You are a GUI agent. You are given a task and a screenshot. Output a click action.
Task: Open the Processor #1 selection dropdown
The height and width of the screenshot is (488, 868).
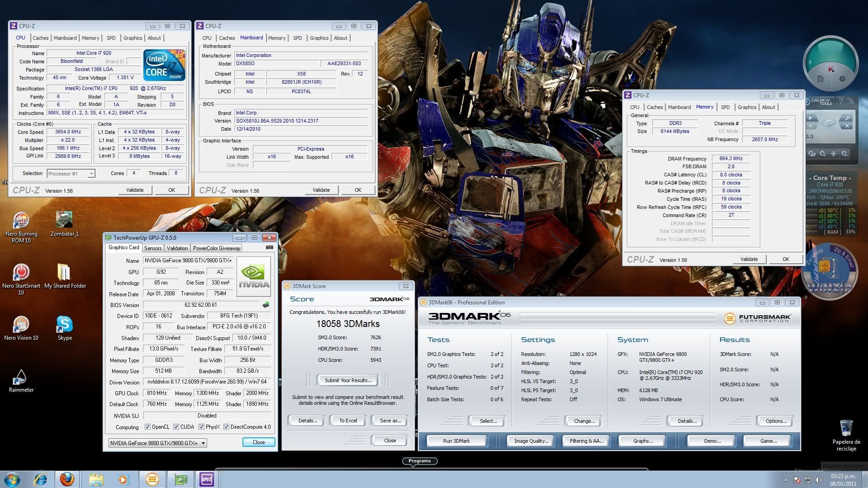(71, 174)
